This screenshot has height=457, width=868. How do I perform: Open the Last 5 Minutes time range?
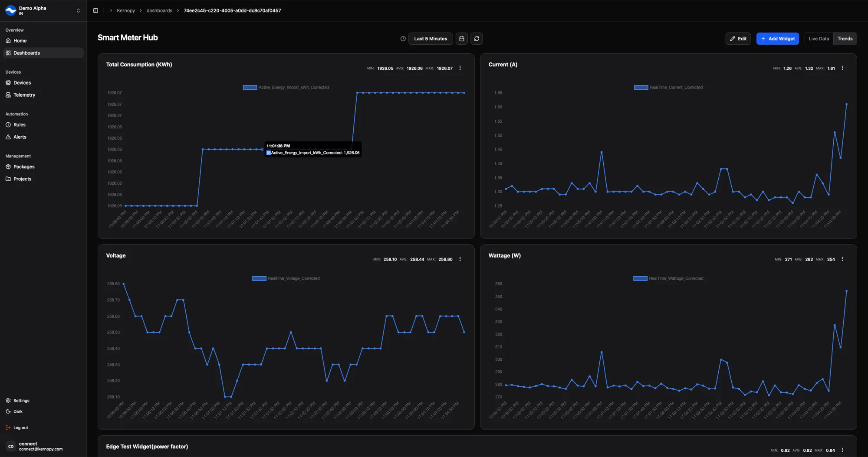pos(430,39)
